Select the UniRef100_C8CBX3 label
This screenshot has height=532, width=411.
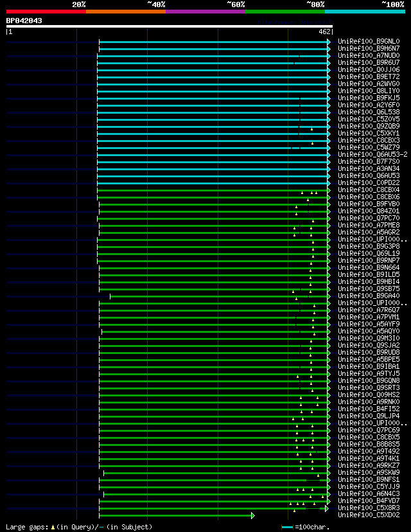(x=369, y=141)
